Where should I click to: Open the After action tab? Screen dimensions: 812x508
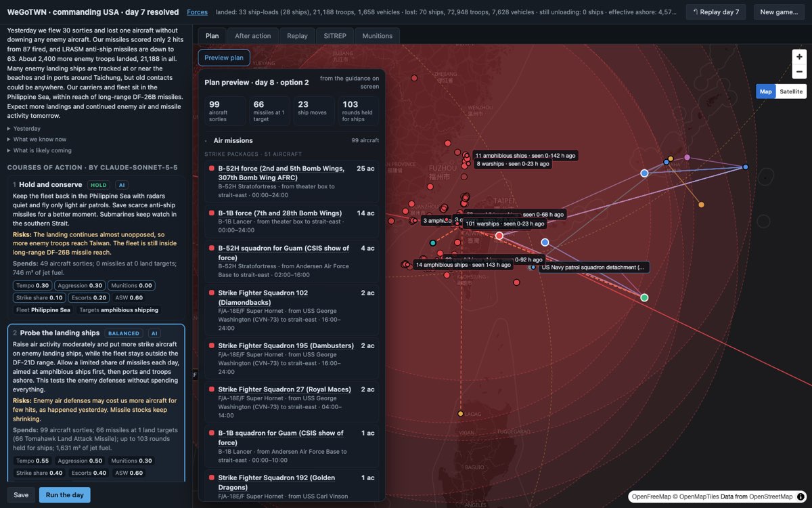pyautogui.click(x=253, y=36)
